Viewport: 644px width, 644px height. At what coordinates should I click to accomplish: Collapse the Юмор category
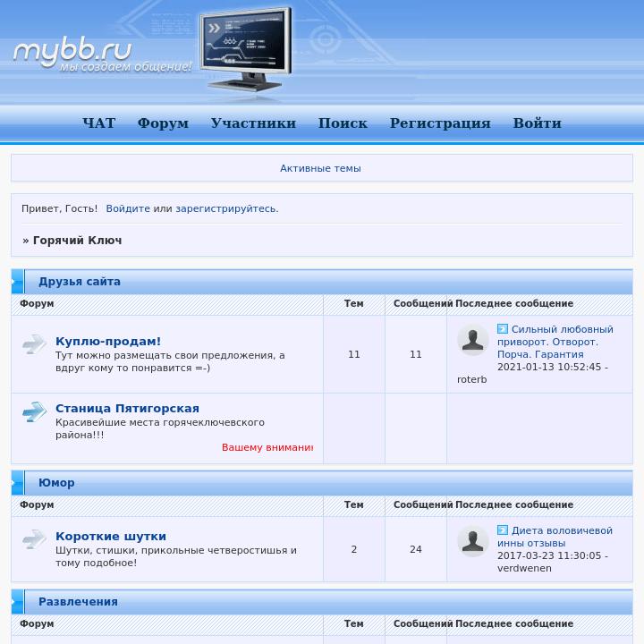(x=17, y=483)
